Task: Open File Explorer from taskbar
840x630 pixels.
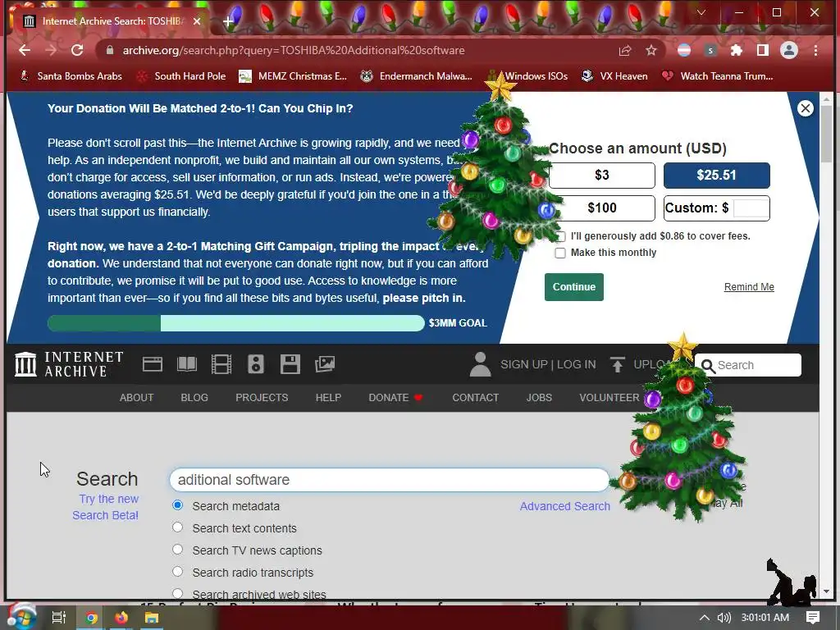Action: pyautogui.click(x=152, y=618)
